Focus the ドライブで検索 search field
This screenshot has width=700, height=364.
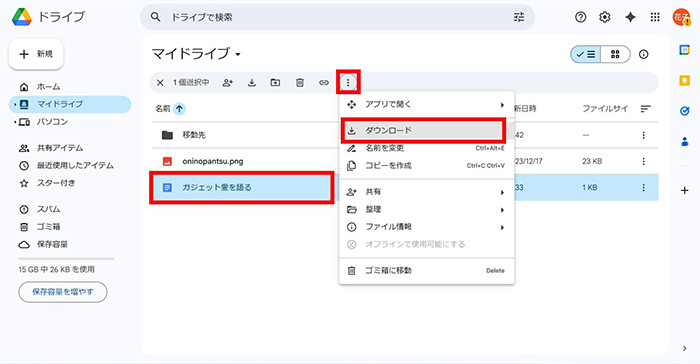point(337,17)
